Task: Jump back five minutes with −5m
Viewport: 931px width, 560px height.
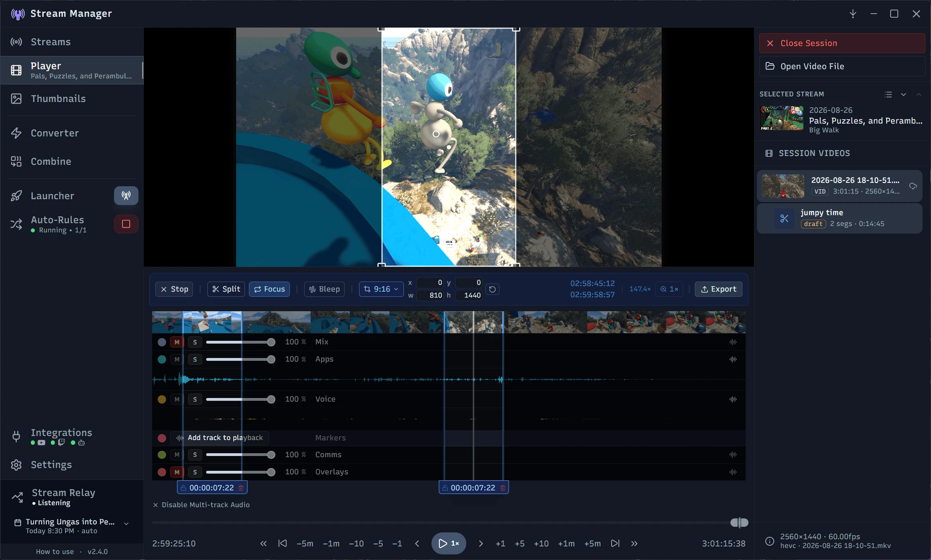Action: [x=305, y=544]
